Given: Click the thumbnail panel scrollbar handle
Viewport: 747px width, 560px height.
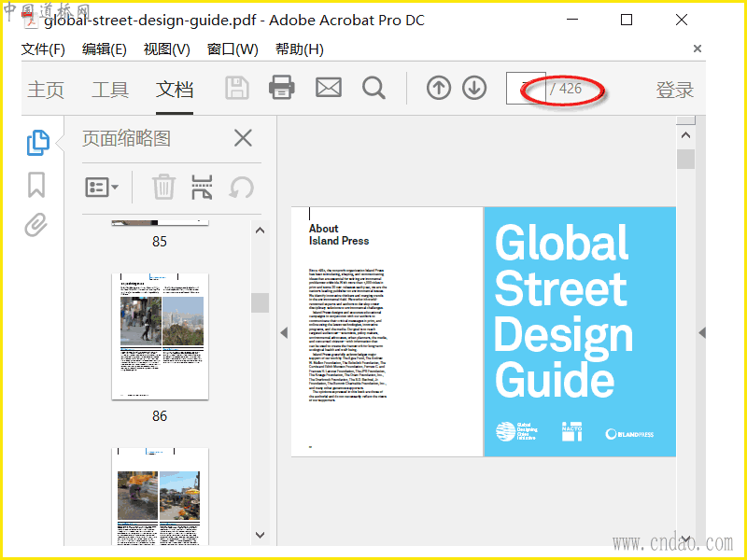Looking at the screenshot, I should [261, 302].
